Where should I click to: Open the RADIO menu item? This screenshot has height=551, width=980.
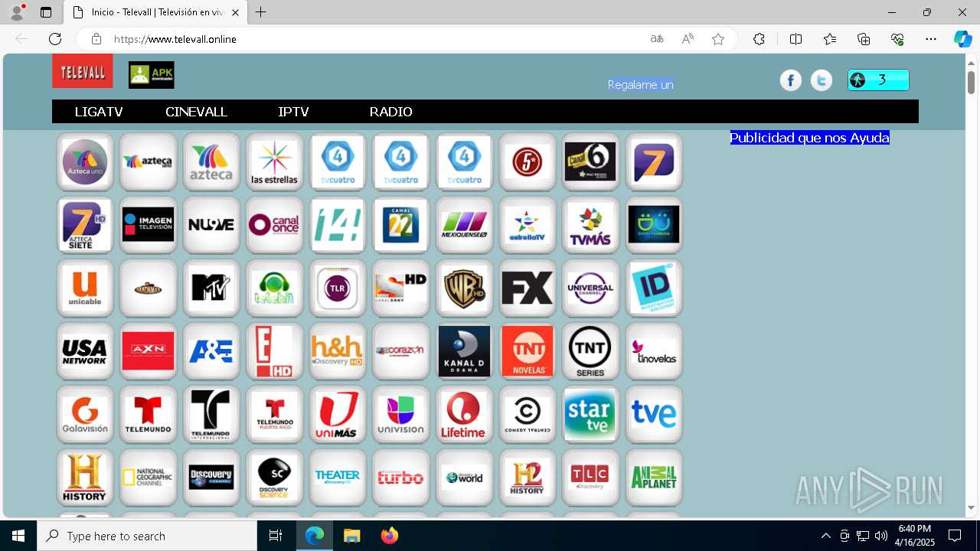tap(390, 112)
